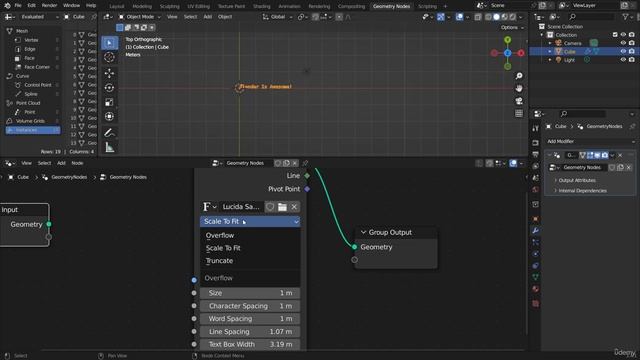This screenshot has height=360, width=640.
Task: Choose the Cursor tool in viewport toolbar
Action: pyautogui.click(x=109, y=57)
